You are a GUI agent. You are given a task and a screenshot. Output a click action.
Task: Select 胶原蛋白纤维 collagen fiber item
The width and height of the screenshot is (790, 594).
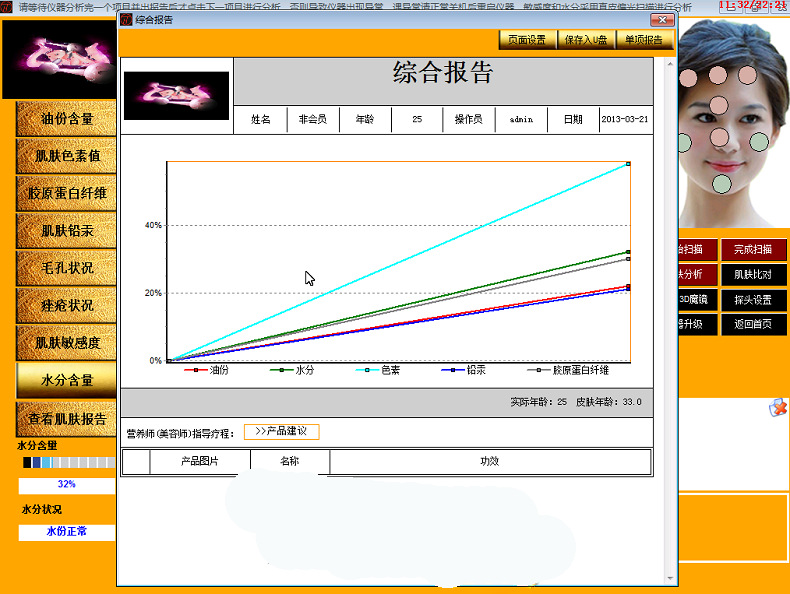pos(67,193)
